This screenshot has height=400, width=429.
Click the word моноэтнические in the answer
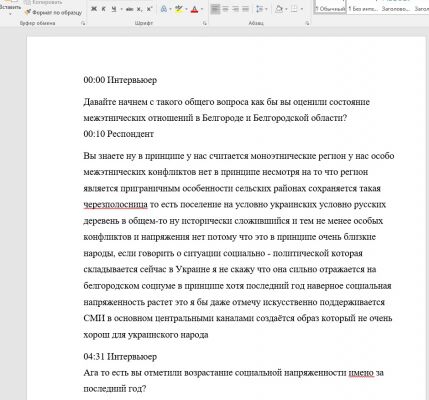284,156
